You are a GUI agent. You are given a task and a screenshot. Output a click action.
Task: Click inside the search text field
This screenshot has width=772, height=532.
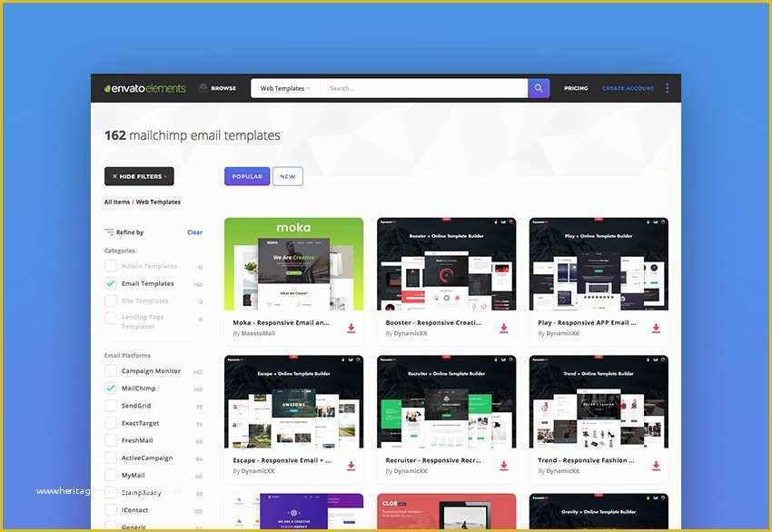424,89
